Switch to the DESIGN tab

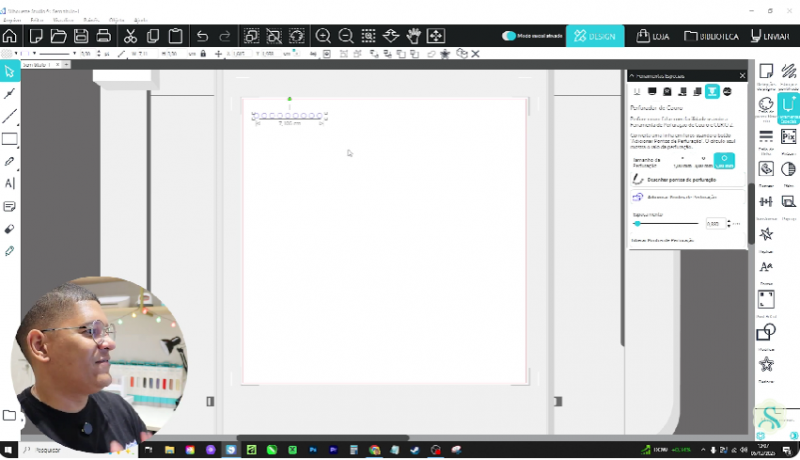pos(595,36)
